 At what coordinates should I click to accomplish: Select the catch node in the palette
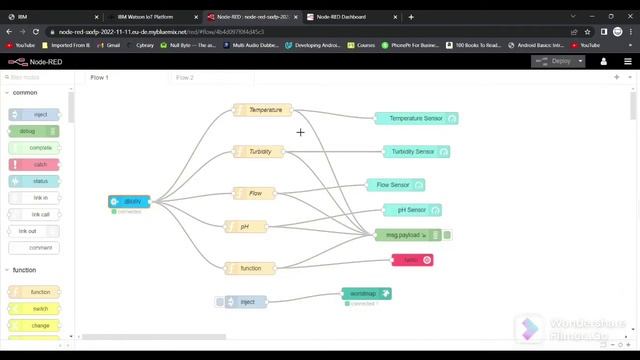[34, 164]
